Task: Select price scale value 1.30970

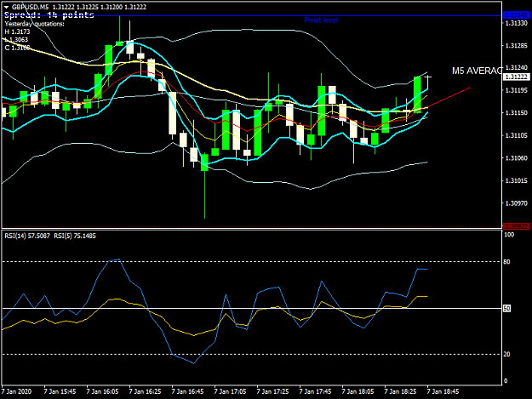Action: [517, 203]
